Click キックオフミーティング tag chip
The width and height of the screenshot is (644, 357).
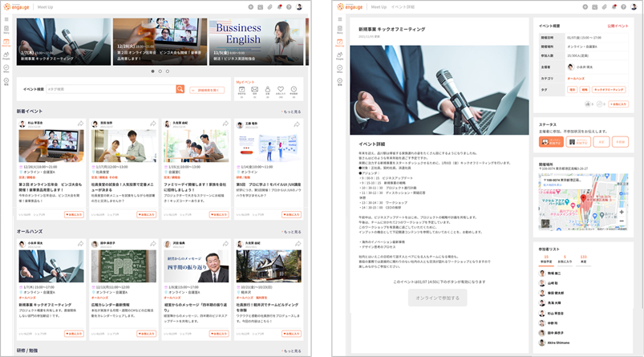(x=609, y=90)
